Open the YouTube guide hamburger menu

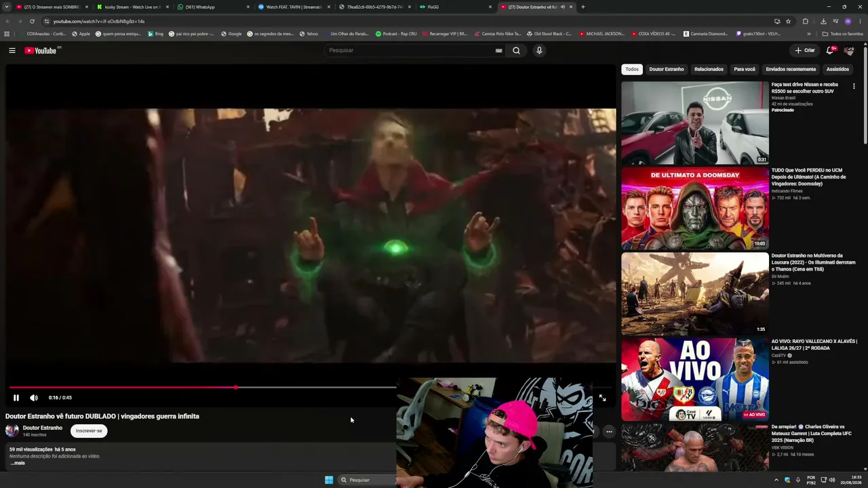12,50
